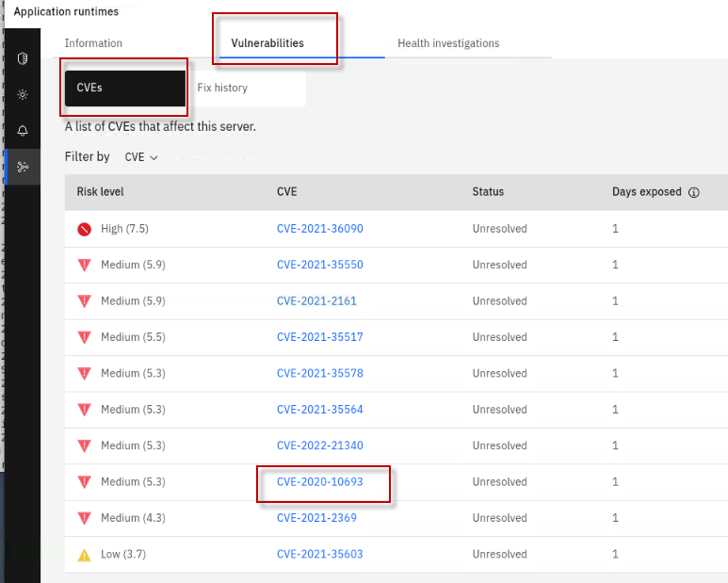The height and width of the screenshot is (583, 728).
Task: Click Medium (4.3) risk severity icon
Action: pyautogui.click(x=86, y=518)
